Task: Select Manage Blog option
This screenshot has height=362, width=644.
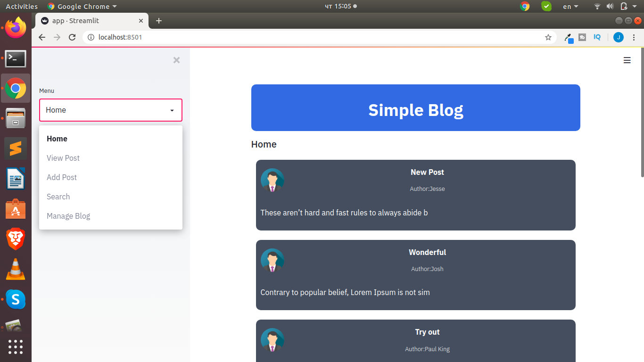Action: (x=111, y=216)
